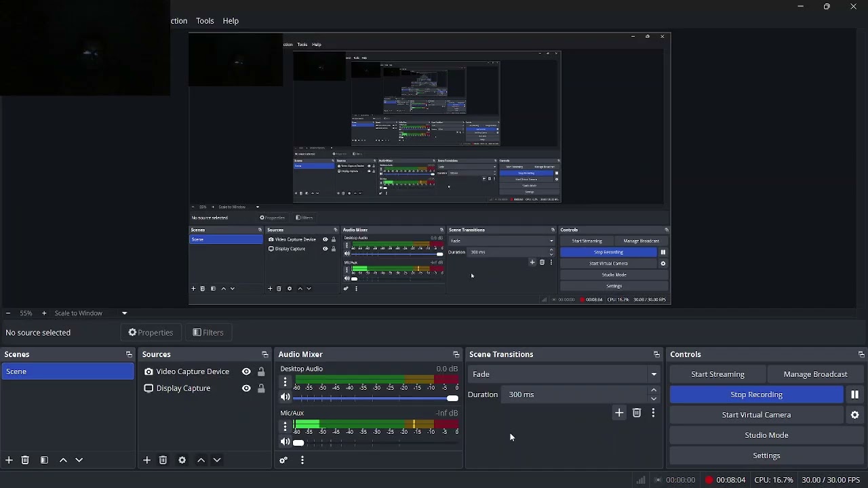
Task: Open the Tools menu
Action: click(x=205, y=21)
